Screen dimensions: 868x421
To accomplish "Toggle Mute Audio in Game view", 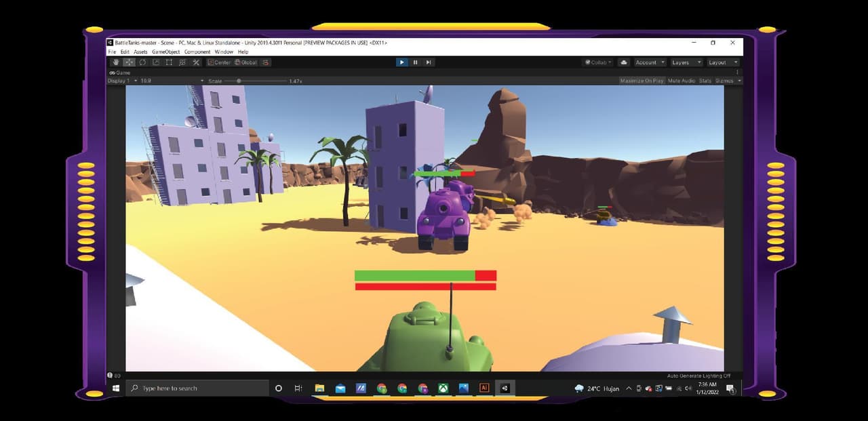I will (x=682, y=81).
